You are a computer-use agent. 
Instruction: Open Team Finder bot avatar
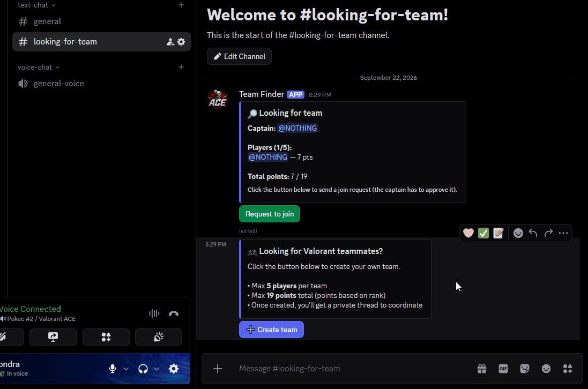click(218, 100)
